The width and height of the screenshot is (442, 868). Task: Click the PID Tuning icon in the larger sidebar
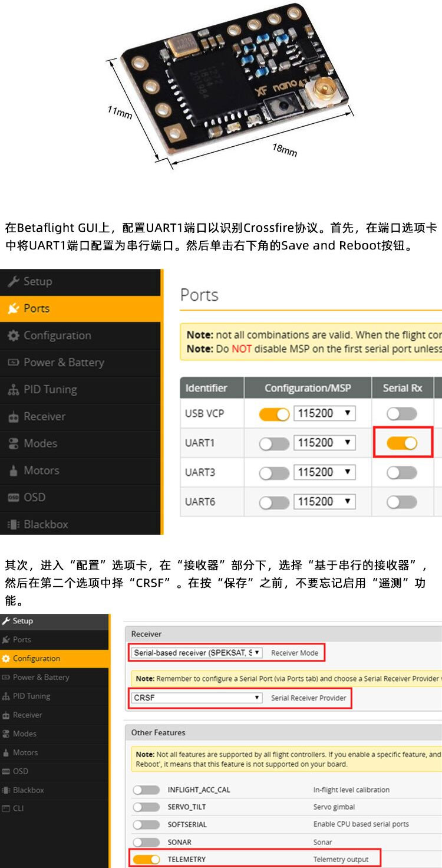point(13,390)
